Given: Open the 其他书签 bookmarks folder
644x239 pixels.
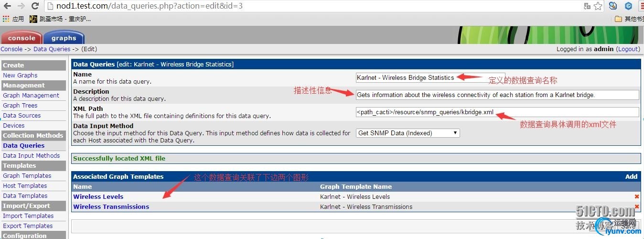Looking at the screenshot, I should click(x=629, y=19).
